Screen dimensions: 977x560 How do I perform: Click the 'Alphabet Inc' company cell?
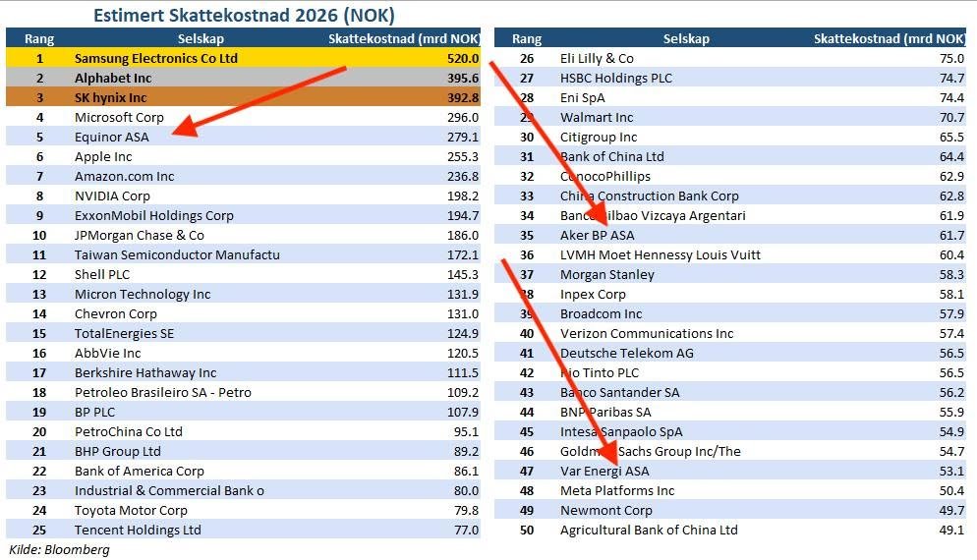[113, 78]
